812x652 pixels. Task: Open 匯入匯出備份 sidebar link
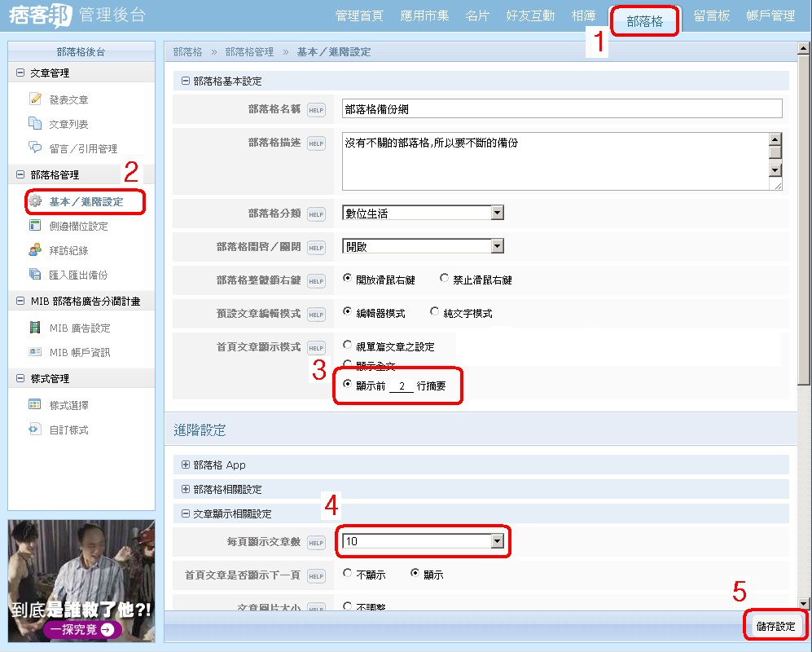point(78,275)
